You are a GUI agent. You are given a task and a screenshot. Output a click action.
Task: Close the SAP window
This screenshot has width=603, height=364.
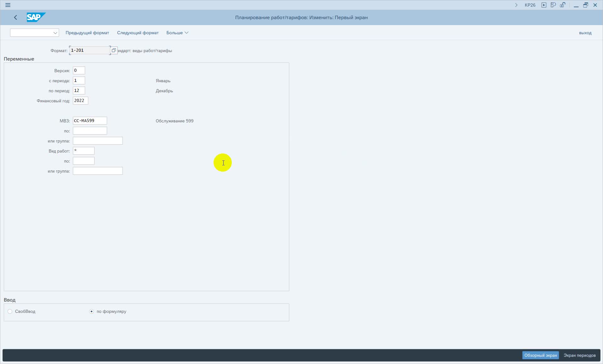pyautogui.click(x=595, y=5)
